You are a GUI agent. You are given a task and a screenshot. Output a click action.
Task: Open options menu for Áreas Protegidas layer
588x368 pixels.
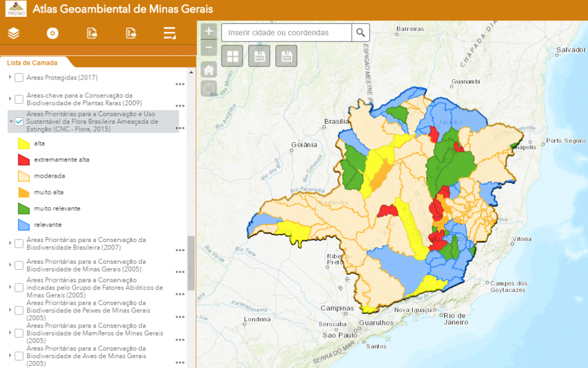[180, 85]
